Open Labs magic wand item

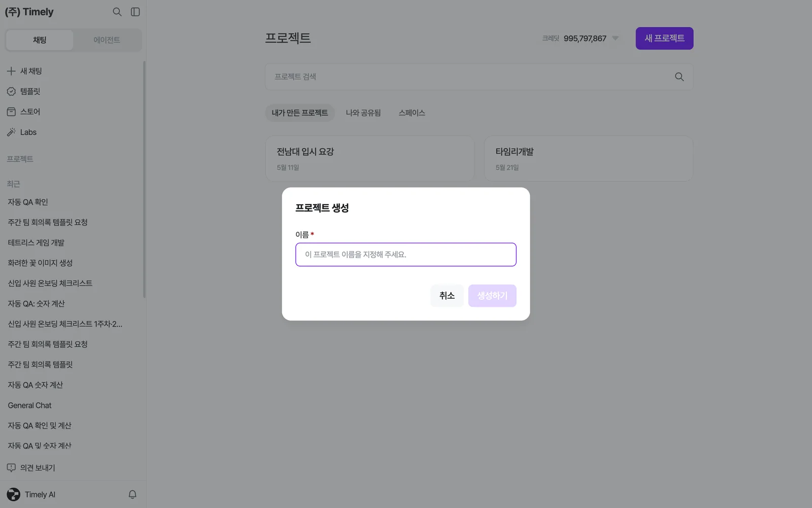pos(22,132)
